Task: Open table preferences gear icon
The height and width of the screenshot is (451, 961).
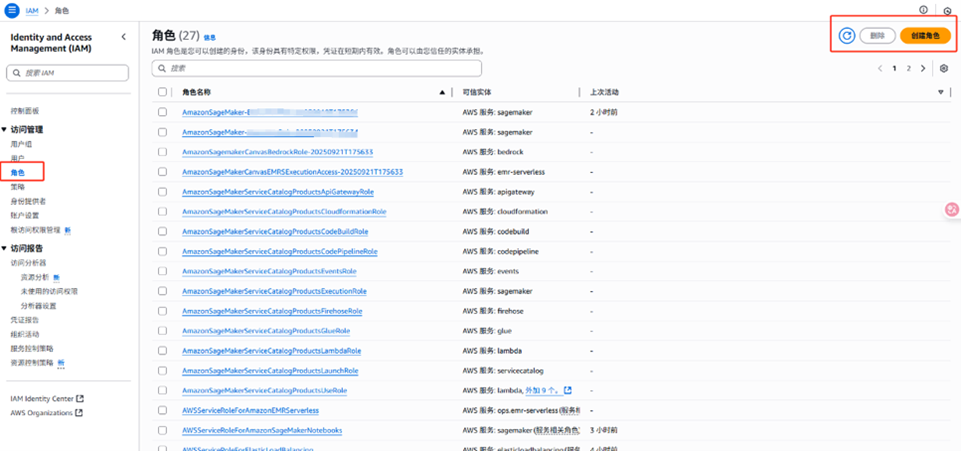Action: coord(944,69)
